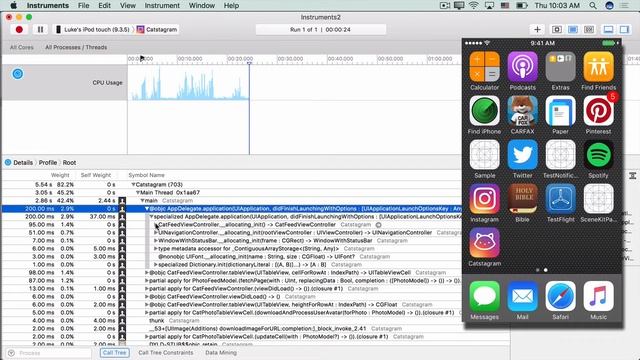Viewport: 640px width, 360px height.
Task: Expand the CatFeedViewController.__allocating_init row
Action: click(x=156, y=225)
